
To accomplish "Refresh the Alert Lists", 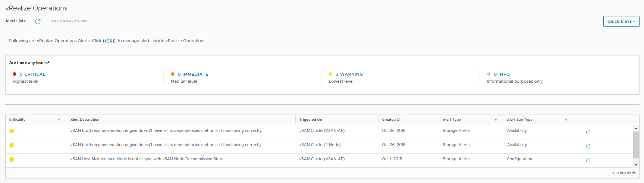I will tap(38, 21).
